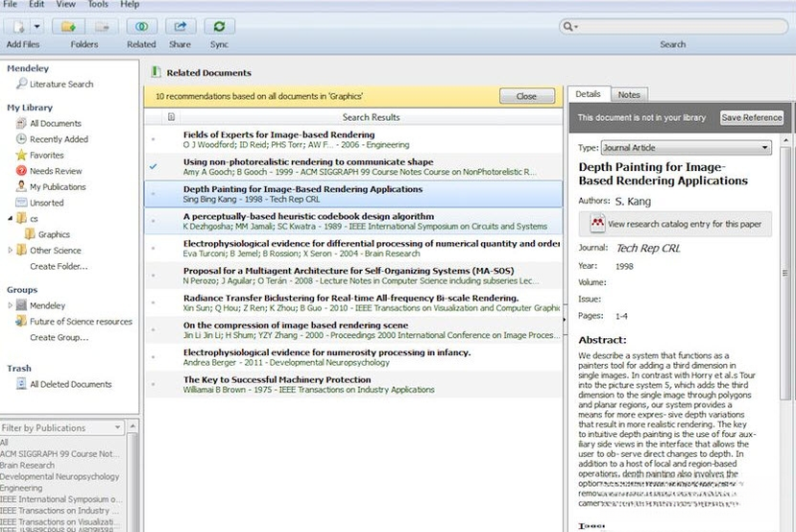The height and width of the screenshot is (532, 796).
Task: Expand the Other Science folder
Action: (11, 251)
